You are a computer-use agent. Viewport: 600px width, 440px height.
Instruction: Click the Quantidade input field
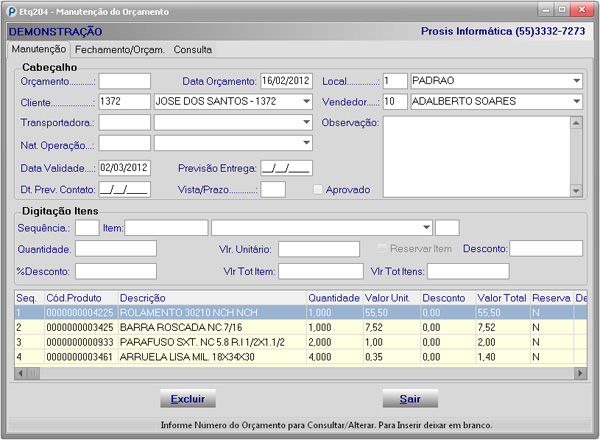pos(116,249)
